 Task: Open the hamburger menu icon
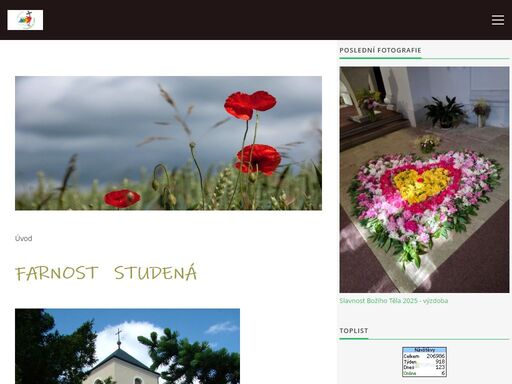498,20
